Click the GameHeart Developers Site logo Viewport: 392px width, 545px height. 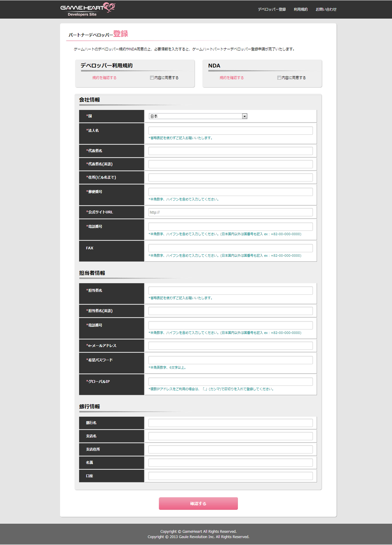coord(88,9)
